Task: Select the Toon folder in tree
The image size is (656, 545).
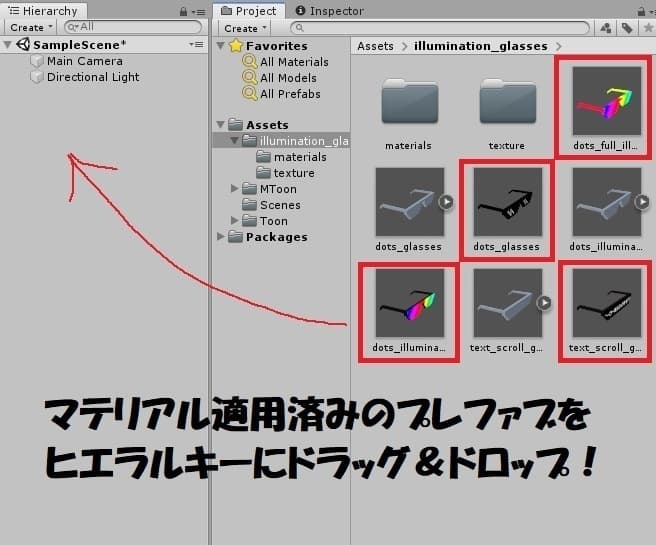Action: (x=274, y=221)
